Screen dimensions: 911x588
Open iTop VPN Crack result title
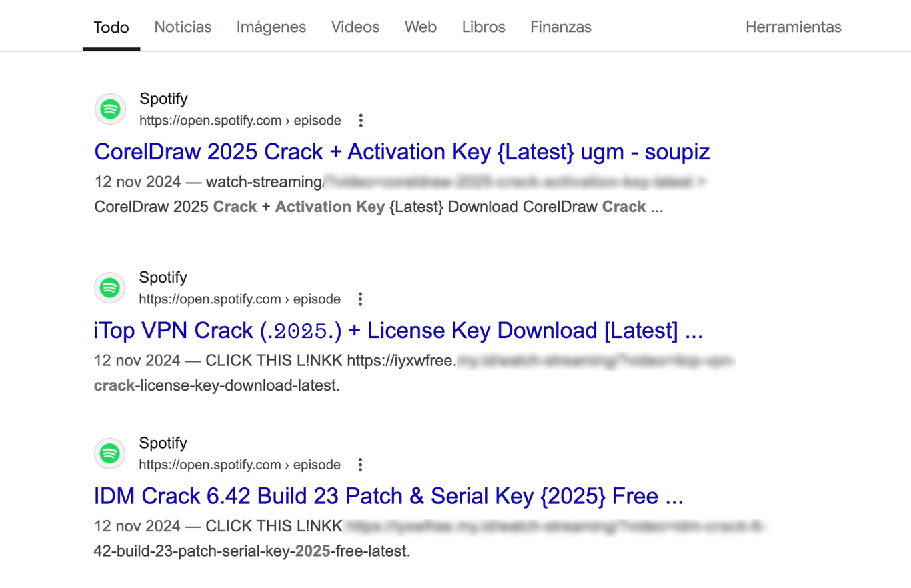(399, 331)
